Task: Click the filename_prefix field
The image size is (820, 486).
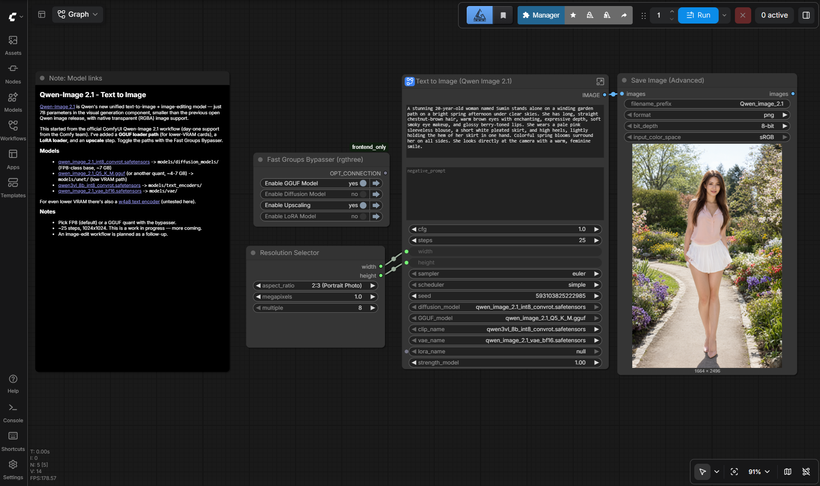Action: (x=707, y=104)
